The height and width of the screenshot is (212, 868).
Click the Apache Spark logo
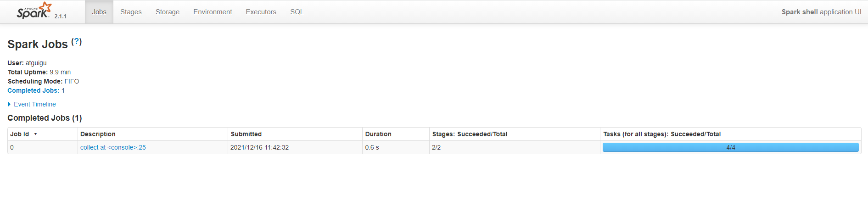[33, 11]
